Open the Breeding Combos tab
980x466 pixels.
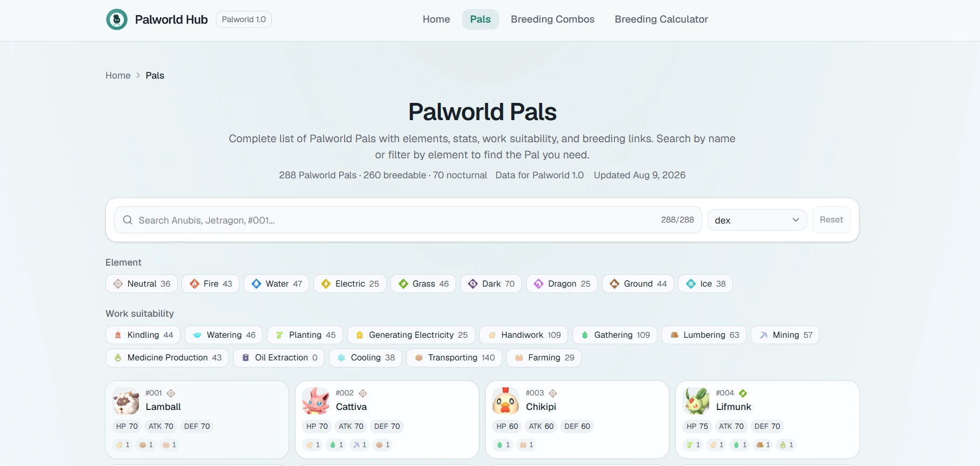[552, 19]
